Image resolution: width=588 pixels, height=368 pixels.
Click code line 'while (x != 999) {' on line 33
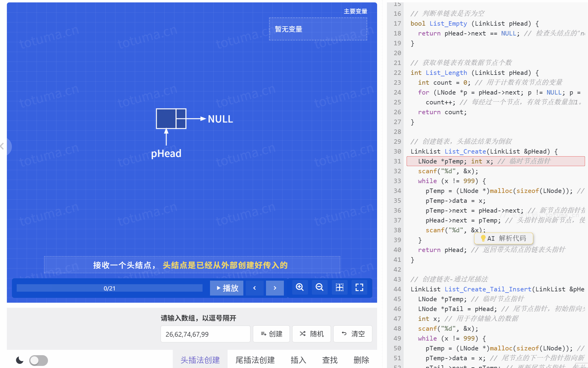452,181
